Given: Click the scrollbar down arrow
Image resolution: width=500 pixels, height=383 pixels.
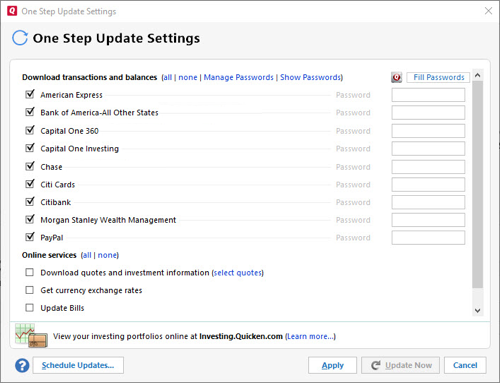Looking at the screenshot, I should (x=477, y=311).
